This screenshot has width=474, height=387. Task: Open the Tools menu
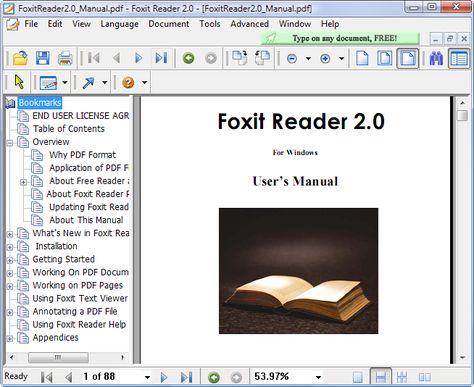click(x=210, y=24)
